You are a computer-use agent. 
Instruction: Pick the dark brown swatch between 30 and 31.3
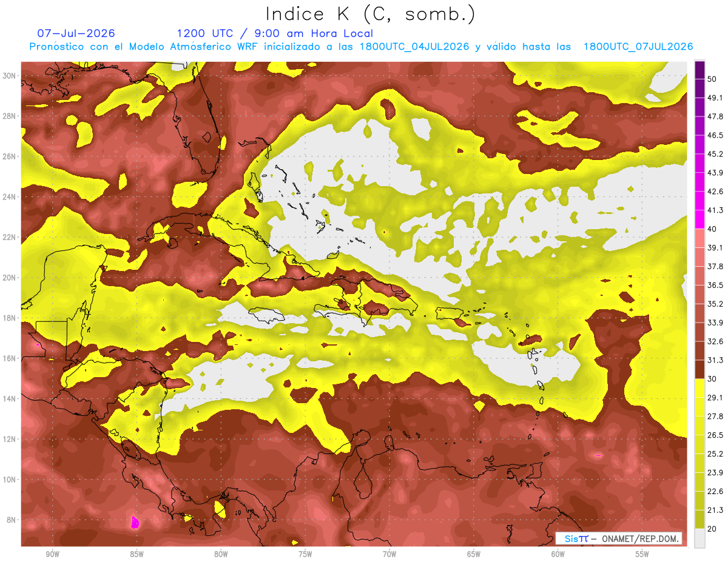pyautogui.click(x=699, y=369)
